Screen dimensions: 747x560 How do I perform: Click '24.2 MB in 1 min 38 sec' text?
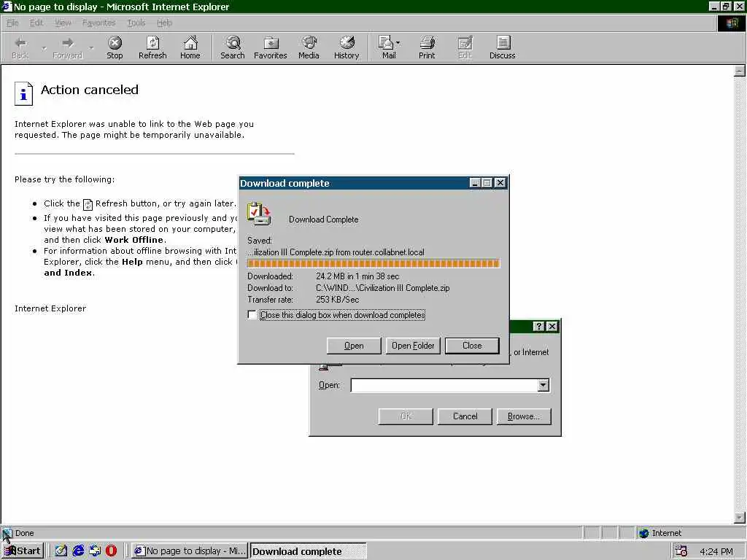357,276
